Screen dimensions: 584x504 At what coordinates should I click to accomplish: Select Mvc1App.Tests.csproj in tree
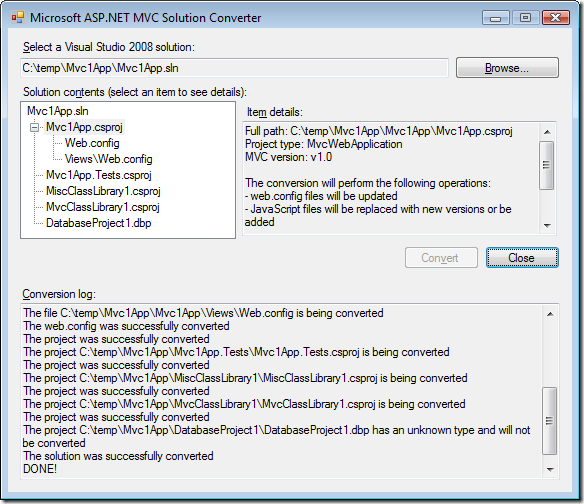pos(99,175)
